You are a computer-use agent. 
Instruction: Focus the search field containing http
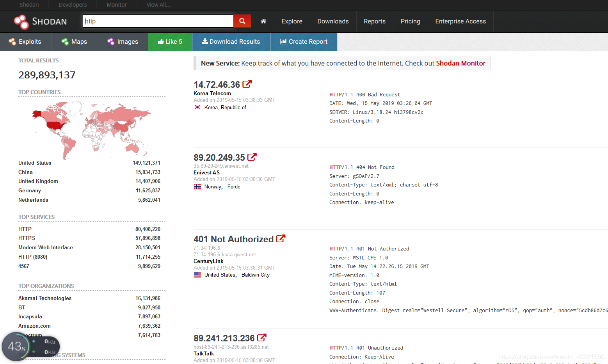coord(158,21)
